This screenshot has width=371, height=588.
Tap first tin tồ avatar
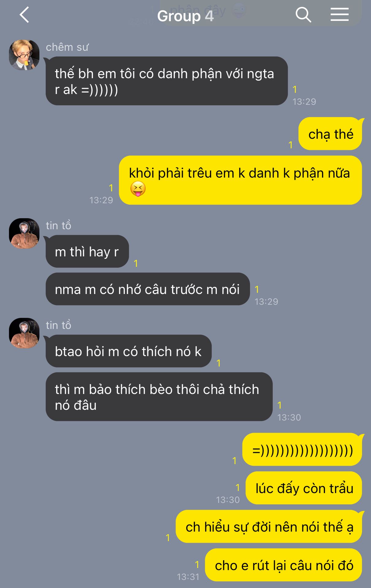(24, 233)
